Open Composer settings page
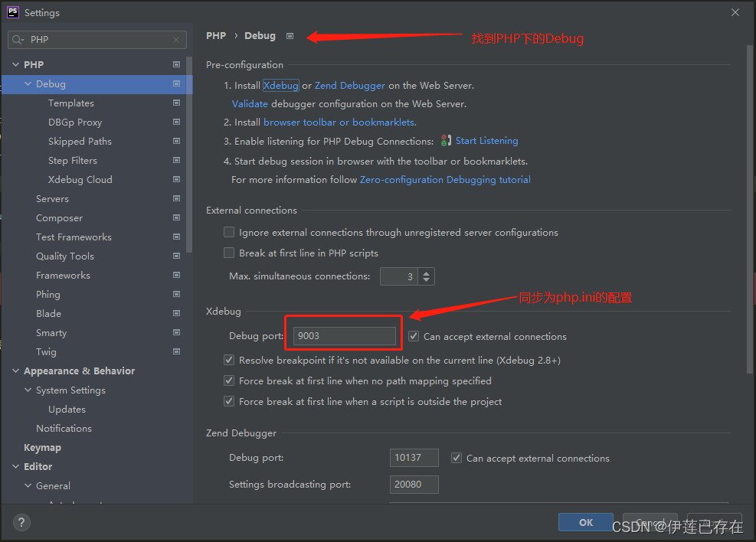Image resolution: width=756 pixels, height=542 pixels. (x=59, y=218)
